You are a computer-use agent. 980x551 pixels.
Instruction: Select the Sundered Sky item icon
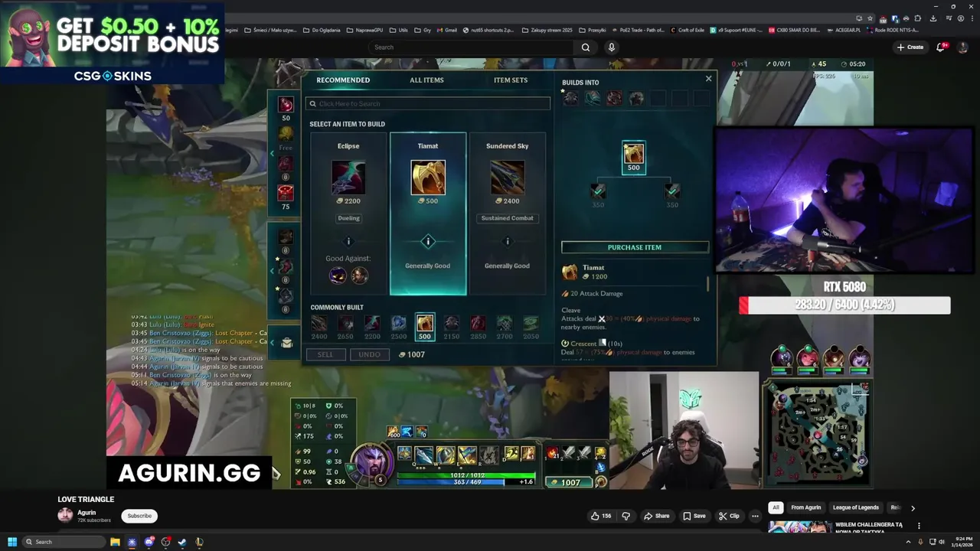(x=508, y=178)
